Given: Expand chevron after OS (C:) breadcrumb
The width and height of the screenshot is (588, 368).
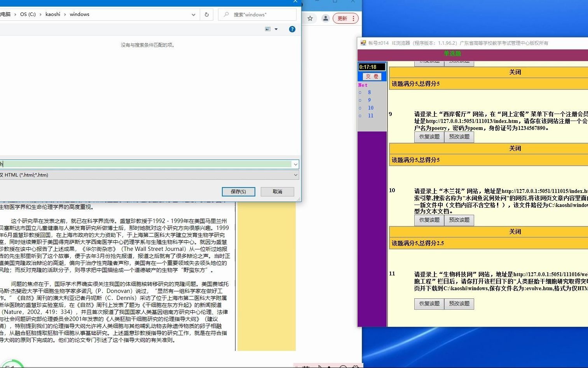Looking at the screenshot, I should pos(40,14).
